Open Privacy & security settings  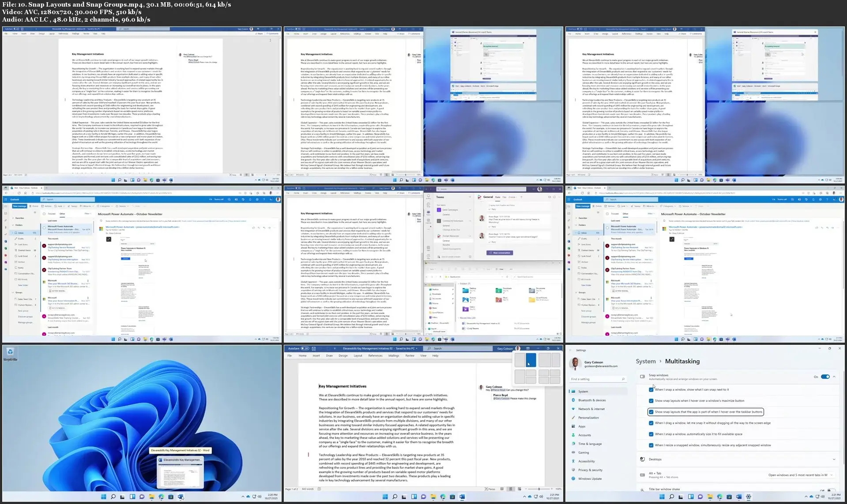click(x=598, y=470)
